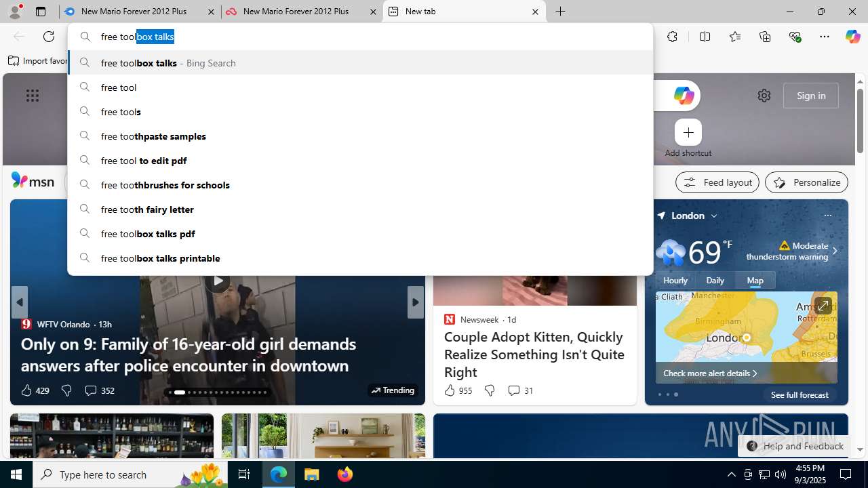
Task: Select the Map weather tab
Action: pyautogui.click(x=755, y=281)
